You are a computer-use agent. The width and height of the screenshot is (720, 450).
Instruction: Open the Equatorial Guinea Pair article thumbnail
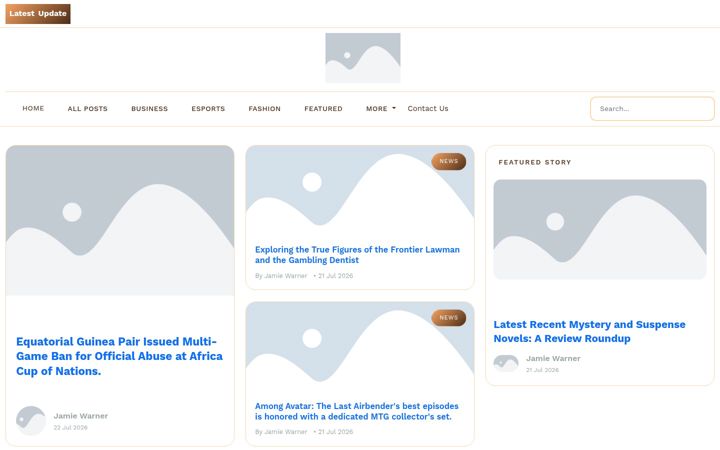coord(120,220)
